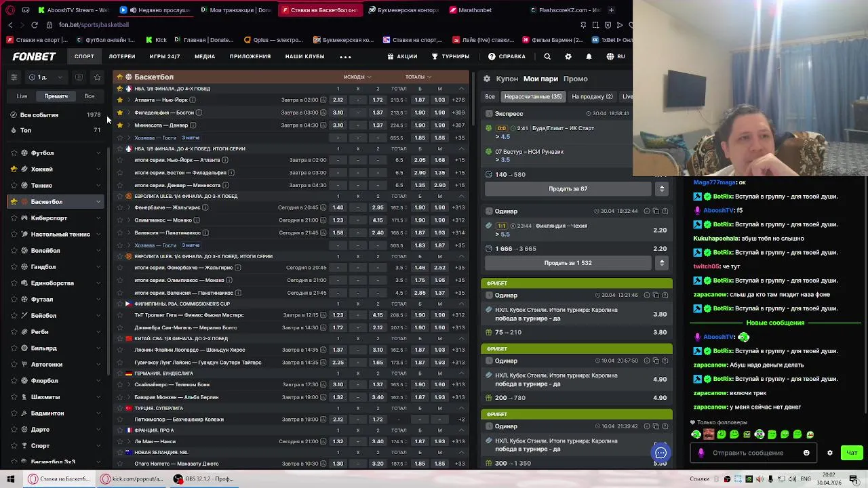This screenshot has height=488, width=868.
Task: Toggle favorite star for Хоккей in sidebar
Action: coord(14,169)
